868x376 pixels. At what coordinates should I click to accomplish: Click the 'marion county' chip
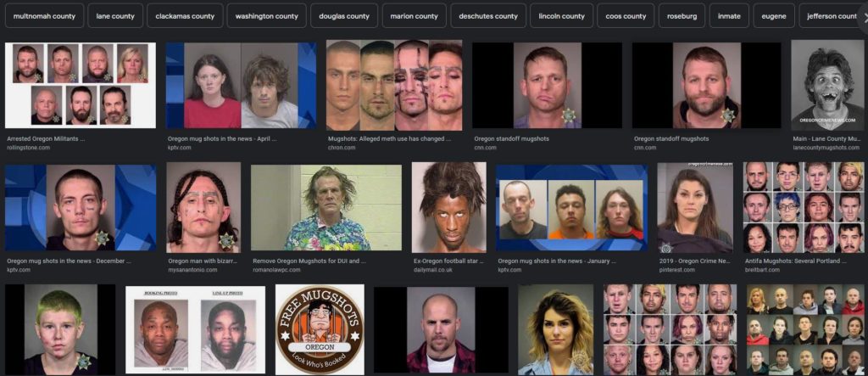(414, 16)
